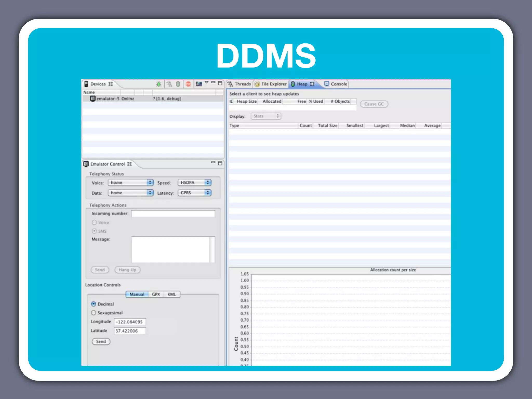This screenshot has height=399, width=532.
Task: Click the red Stop Process icon
Action: (x=188, y=84)
